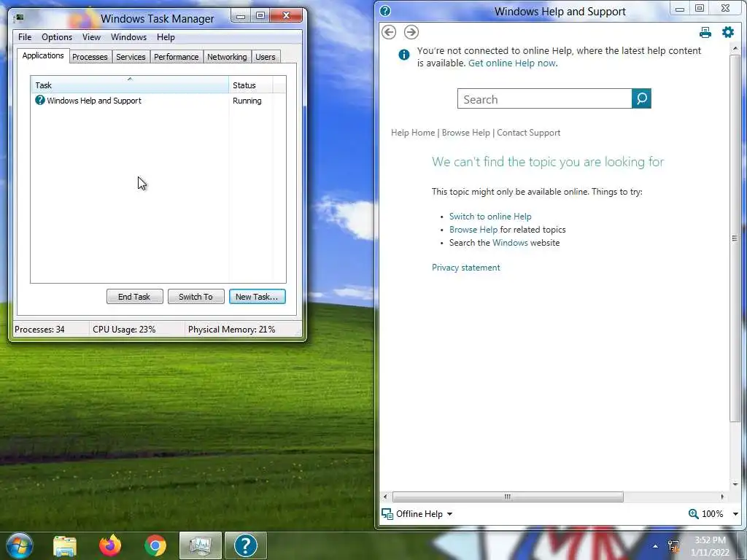Select the Windows Help and Support task row

(158, 101)
